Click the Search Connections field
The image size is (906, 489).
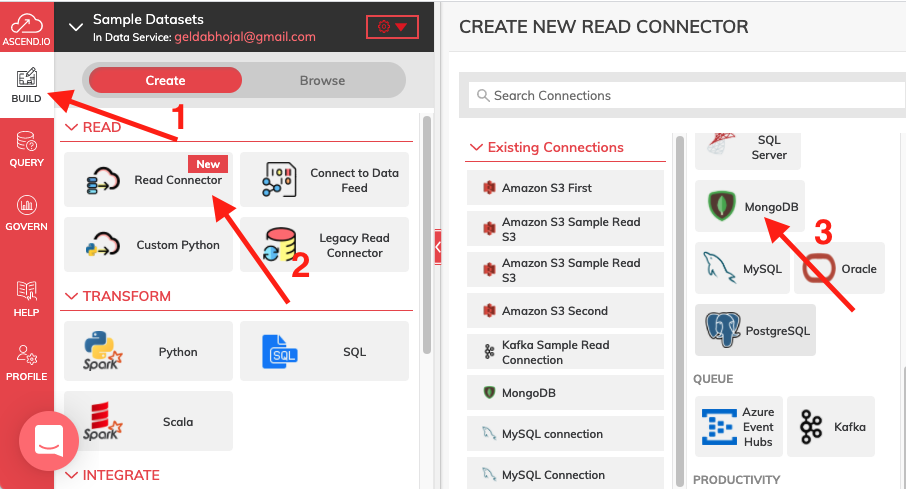click(686, 95)
